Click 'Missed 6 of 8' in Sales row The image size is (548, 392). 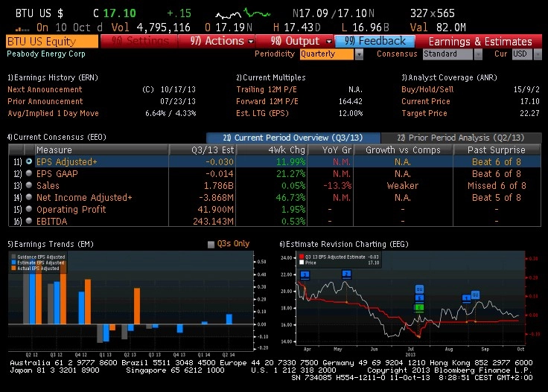point(497,185)
